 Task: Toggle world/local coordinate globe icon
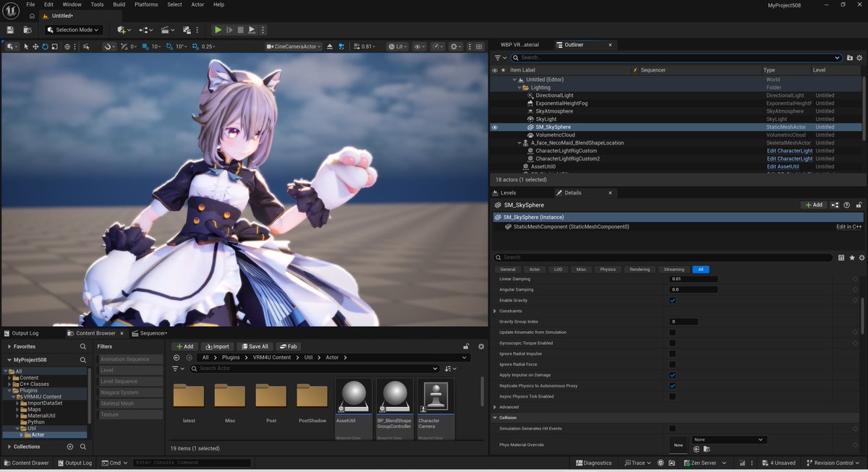(x=67, y=46)
